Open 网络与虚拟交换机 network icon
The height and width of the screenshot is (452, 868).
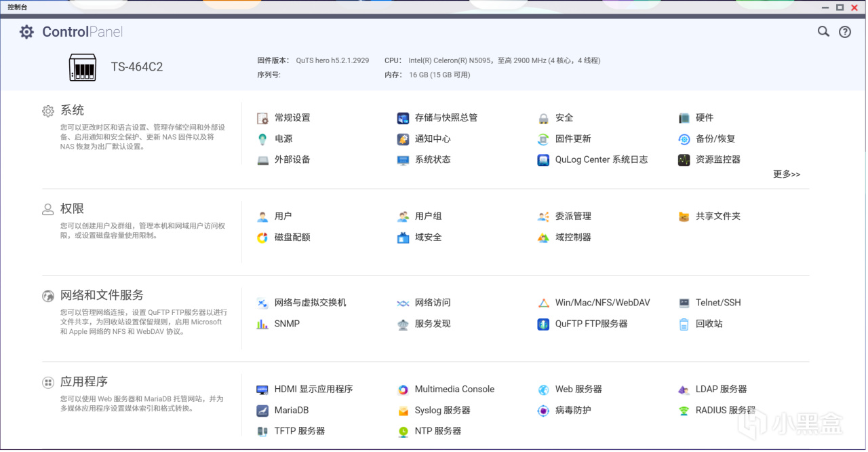263,303
